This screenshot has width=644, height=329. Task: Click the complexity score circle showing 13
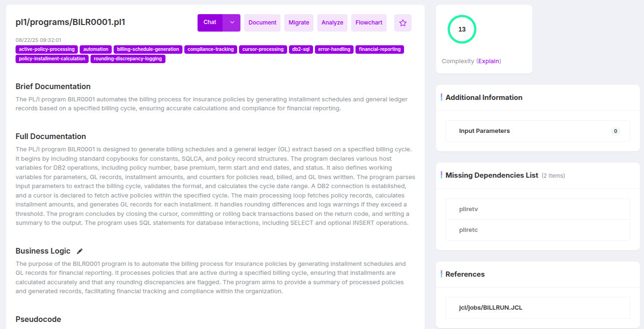coord(462,29)
